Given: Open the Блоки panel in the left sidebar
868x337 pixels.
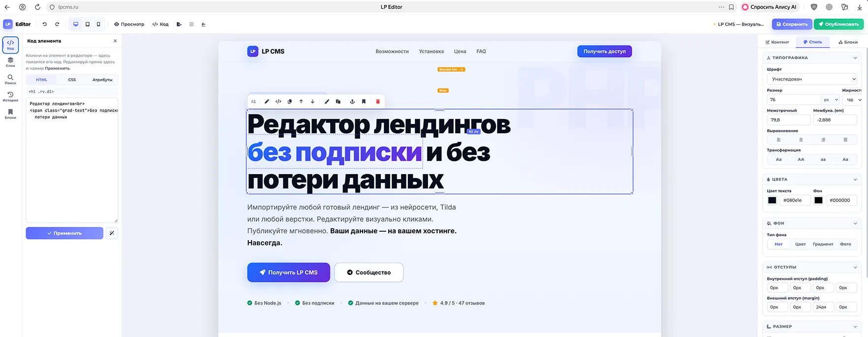Looking at the screenshot, I should pyautogui.click(x=10, y=114).
